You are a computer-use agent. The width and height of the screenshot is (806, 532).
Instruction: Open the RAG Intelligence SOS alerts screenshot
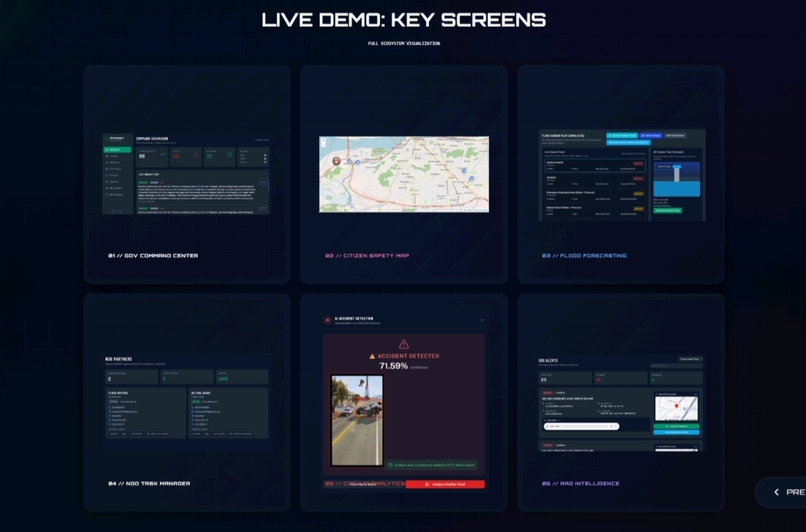coord(620,403)
